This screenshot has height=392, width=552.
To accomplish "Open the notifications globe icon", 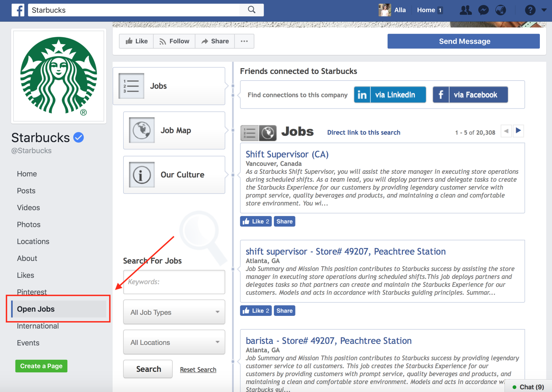I will (501, 10).
